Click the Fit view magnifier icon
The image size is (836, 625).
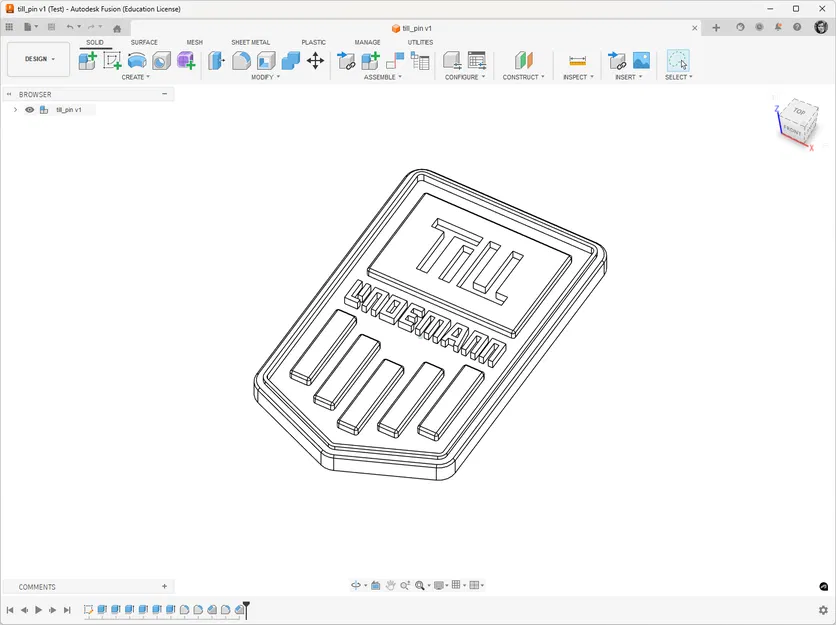pyautogui.click(x=420, y=585)
